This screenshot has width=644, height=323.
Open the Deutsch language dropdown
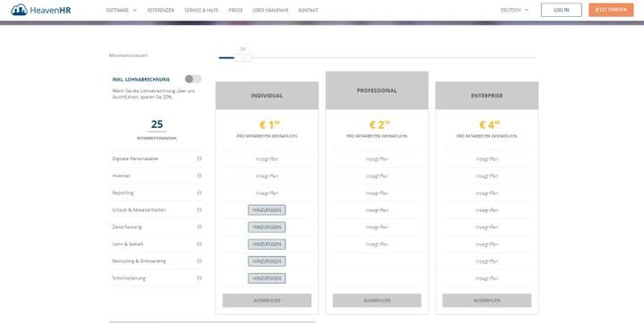tap(514, 10)
